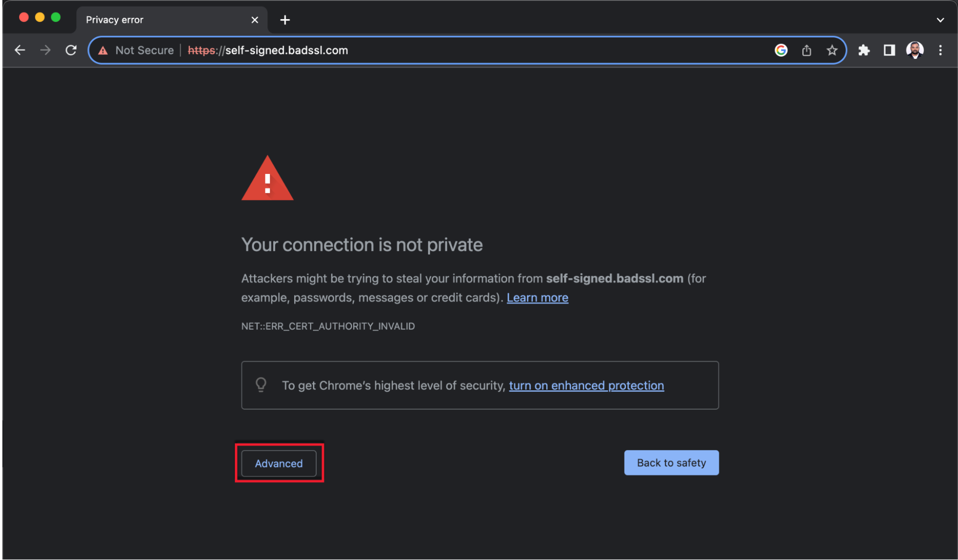
Task: Click the share page icon
Action: (805, 50)
